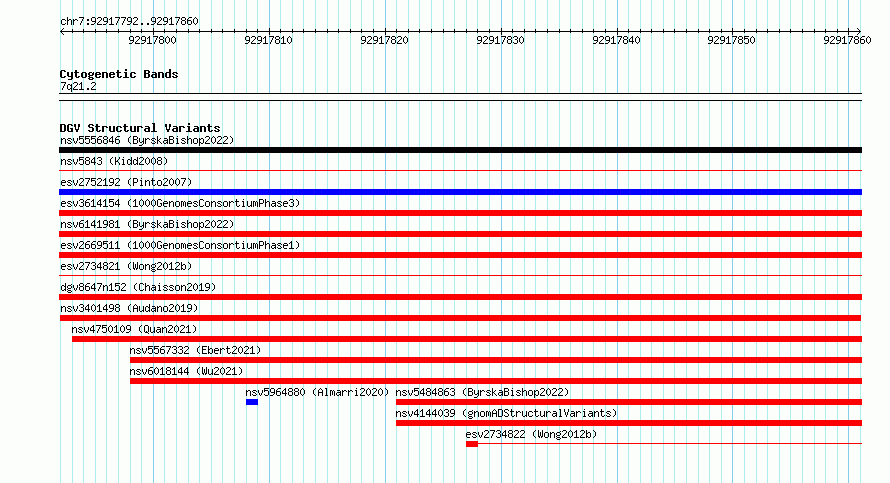Select the red nsv4750109 variant bar

(467, 339)
